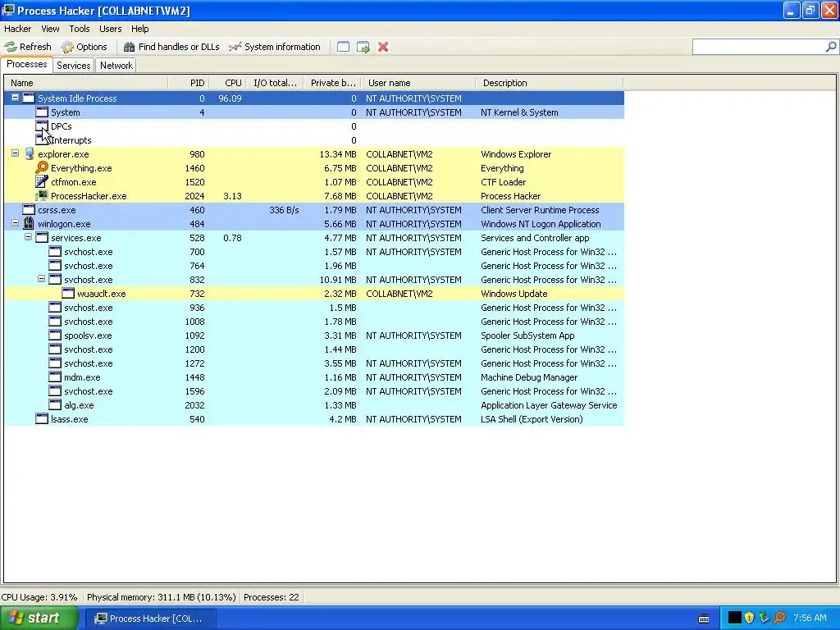Click the ctfmon.exe pen icon
Image resolution: width=840 pixels, height=630 pixels.
tap(42, 181)
